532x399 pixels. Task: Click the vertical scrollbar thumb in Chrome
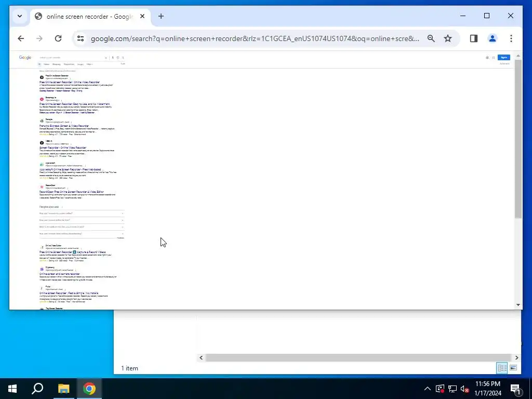pyautogui.click(x=518, y=139)
